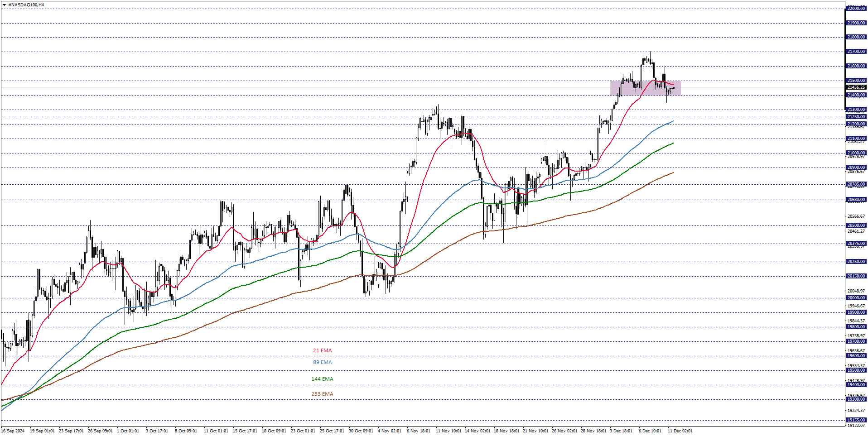Image resolution: width=868 pixels, height=436 pixels.
Task: Click the 21400.00 price level label
Action: tap(856, 95)
